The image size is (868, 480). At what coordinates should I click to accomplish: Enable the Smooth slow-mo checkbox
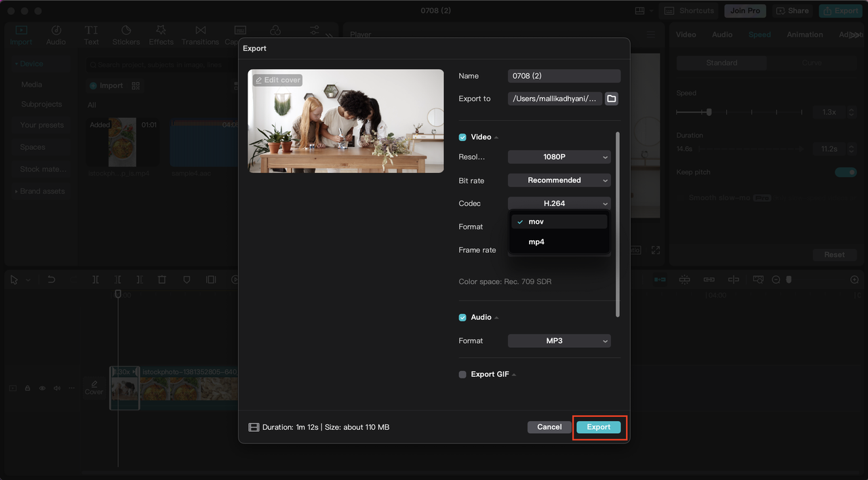click(x=682, y=198)
